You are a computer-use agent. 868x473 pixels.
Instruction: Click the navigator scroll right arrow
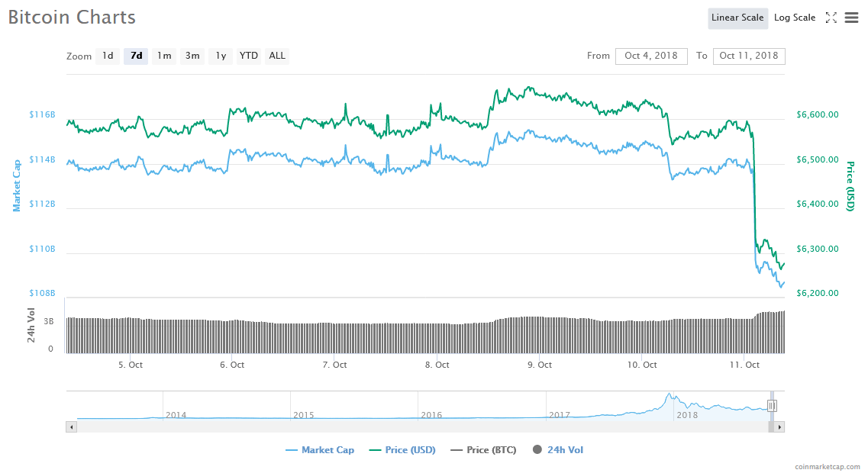point(779,427)
